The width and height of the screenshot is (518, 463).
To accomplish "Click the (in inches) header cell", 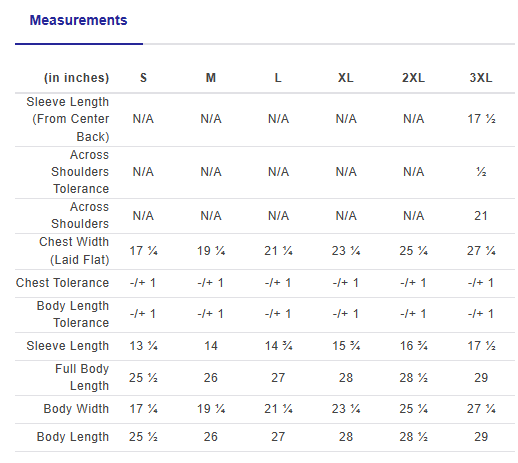I will tap(76, 78).
